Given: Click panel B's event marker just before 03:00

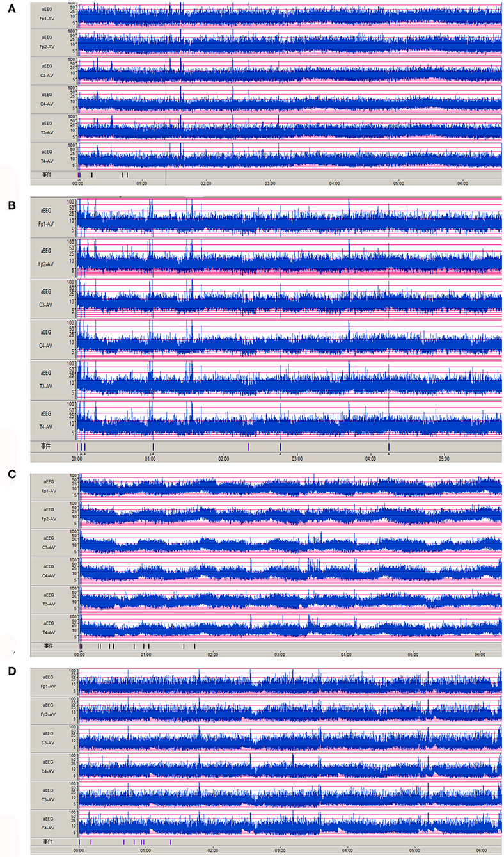Looking at the screenshot, I should (x=280, y=446).
